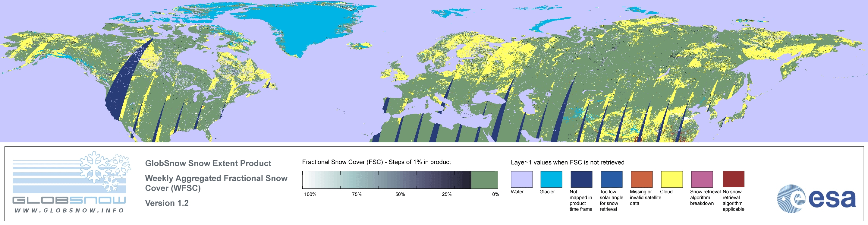Click the yellow Cloud legend swatch

pyautogui.click(x=672, y=179)
